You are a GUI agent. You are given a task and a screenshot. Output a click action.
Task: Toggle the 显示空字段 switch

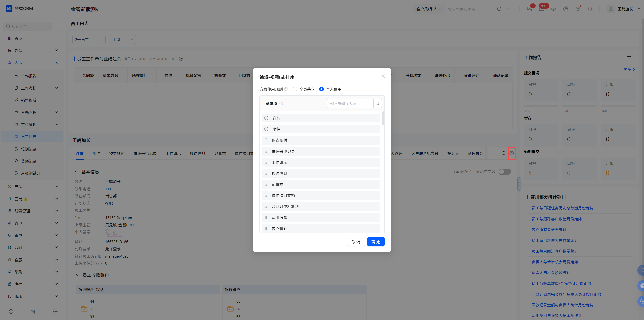tap(505, 172)
